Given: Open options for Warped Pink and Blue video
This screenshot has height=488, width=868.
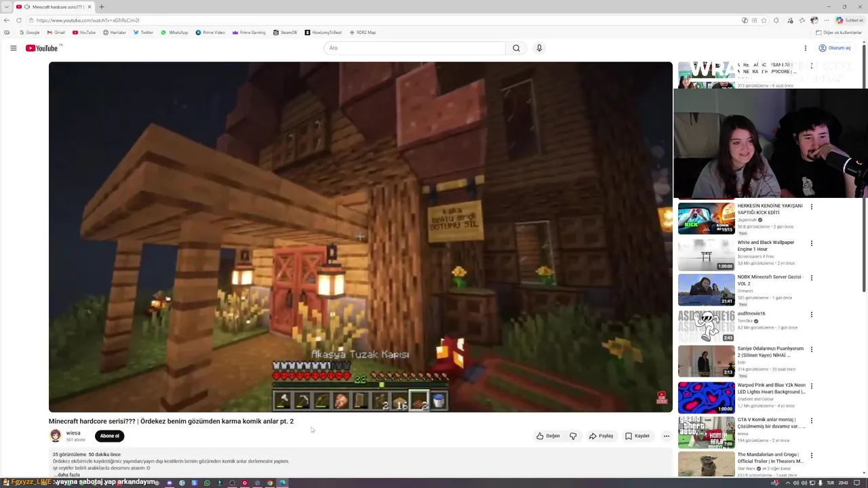Looking at the screenshot, I should [x=812, y=386].
